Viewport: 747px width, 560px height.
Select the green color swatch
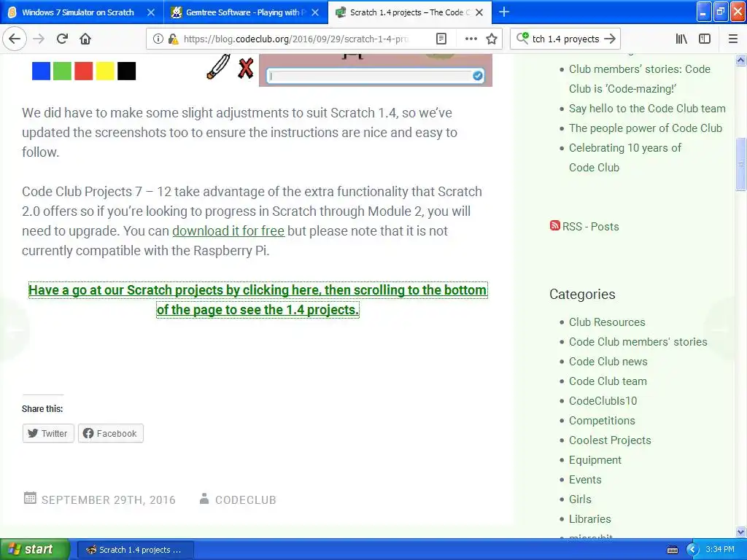pyautogui.click(x=63, y=71)
